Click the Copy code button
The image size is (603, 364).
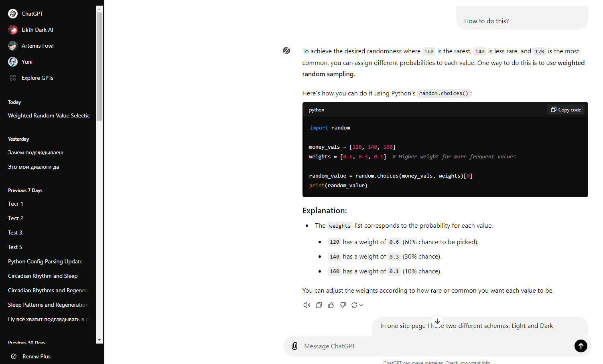click(566, 109)
